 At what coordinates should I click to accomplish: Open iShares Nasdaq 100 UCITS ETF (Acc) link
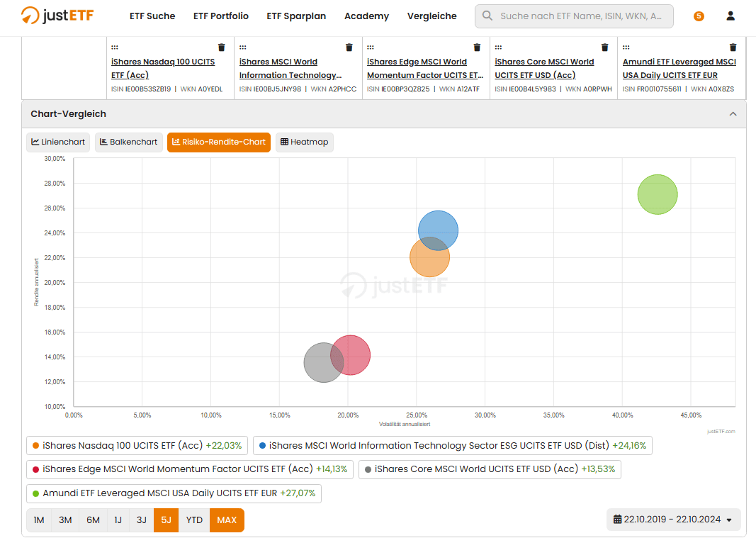tap(163, 69)
